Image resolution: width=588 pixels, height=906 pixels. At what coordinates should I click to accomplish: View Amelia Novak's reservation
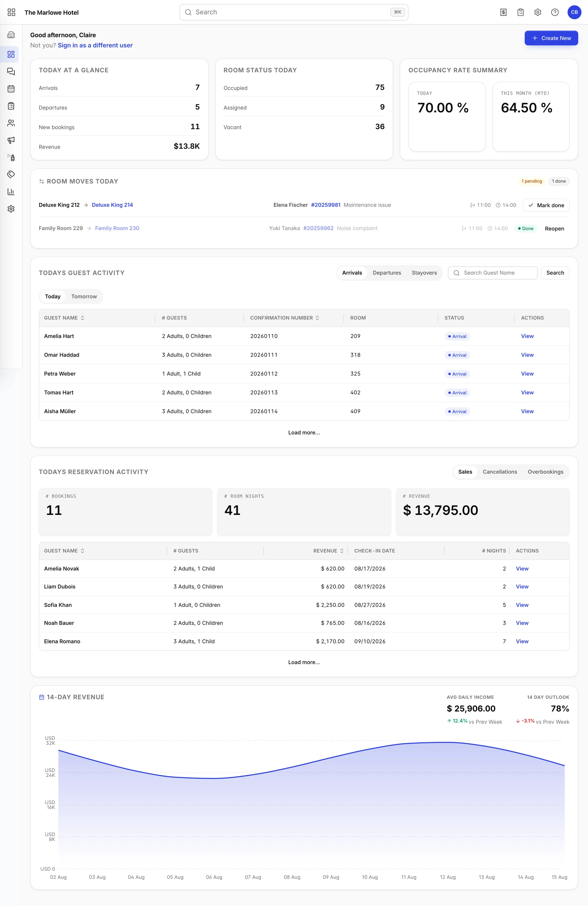coord(522,569)
